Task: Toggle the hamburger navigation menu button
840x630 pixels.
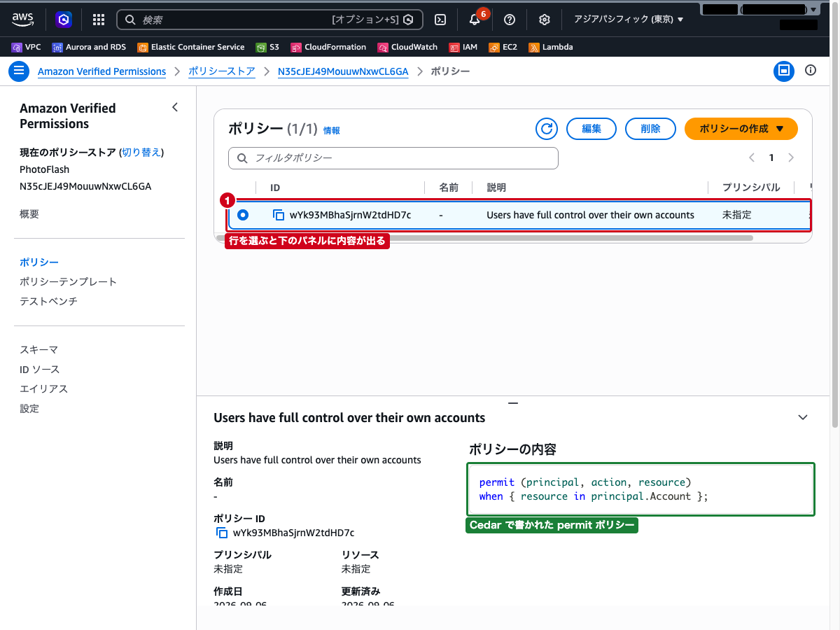Action: tap(19, 71)
